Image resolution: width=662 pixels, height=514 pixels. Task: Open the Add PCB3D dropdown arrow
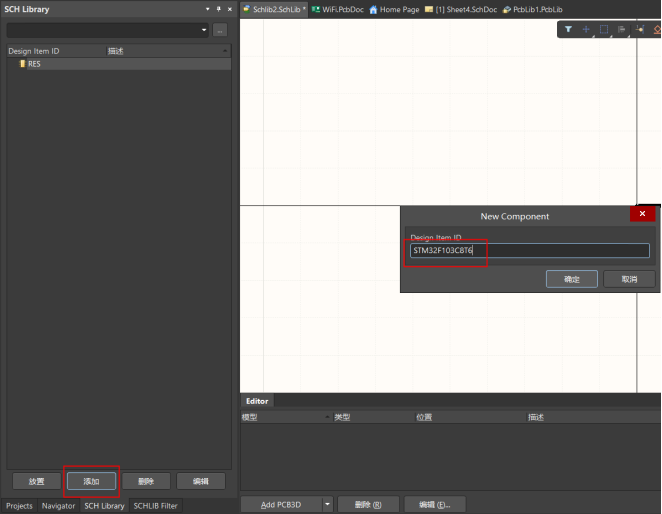[327, 504]
